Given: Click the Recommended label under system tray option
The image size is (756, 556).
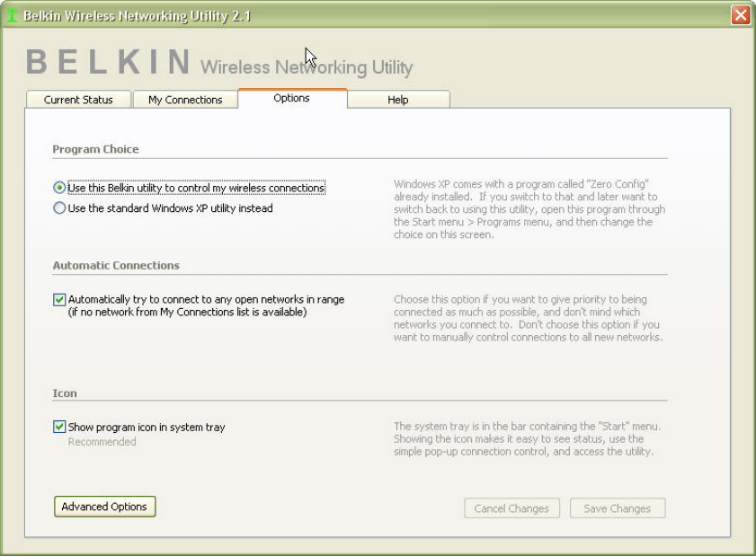Looking at the screenshot, I should coord(102,442).
